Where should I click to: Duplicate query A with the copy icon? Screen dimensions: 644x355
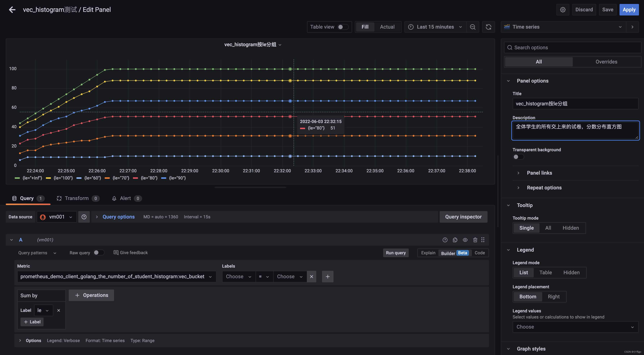455,240
